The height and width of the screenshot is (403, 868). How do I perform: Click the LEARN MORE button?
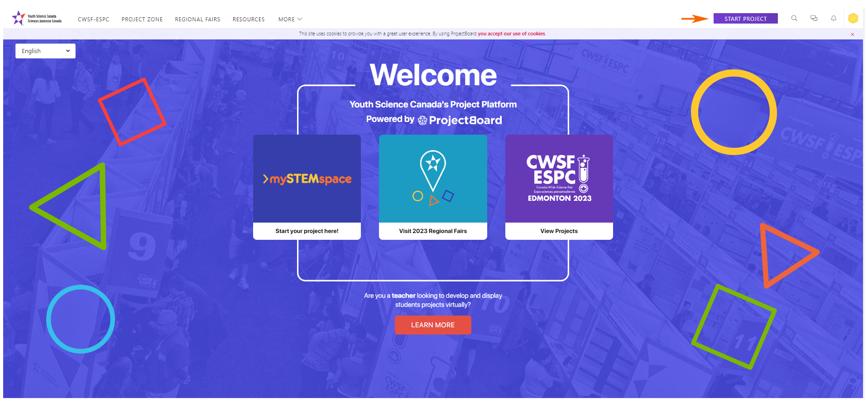pyautogui.click(x=433, y=325)
